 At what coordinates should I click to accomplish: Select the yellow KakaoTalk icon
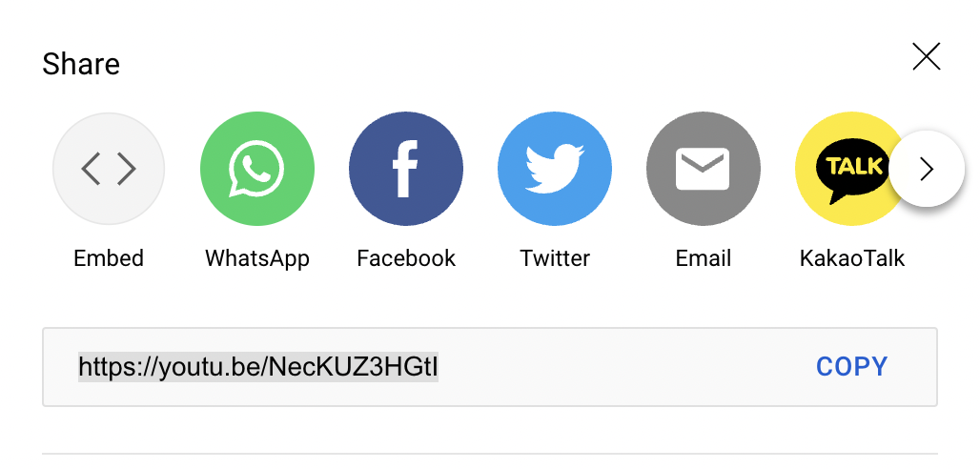[844, 169]
